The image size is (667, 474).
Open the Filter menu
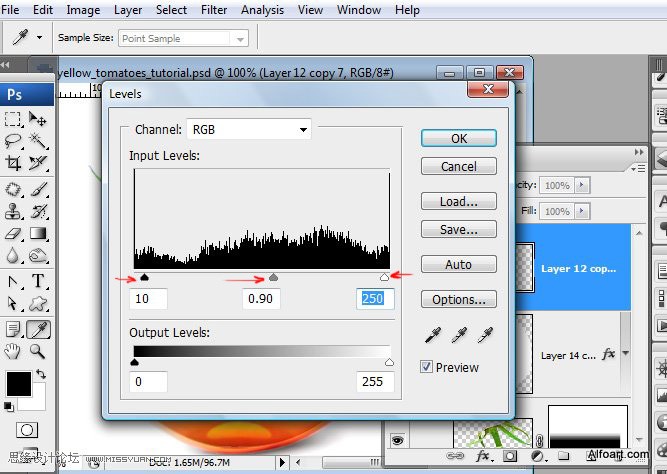(x=214, y=10)
